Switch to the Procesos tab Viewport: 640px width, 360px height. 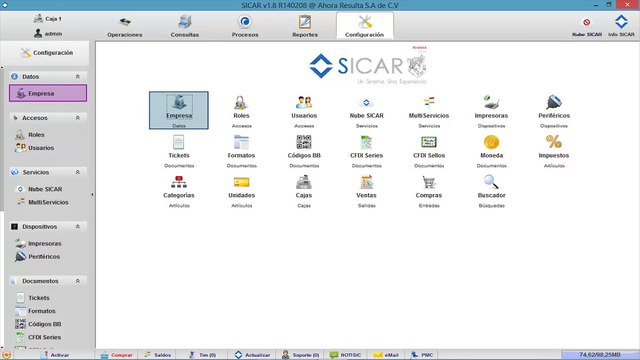click(x=245, y=26)
